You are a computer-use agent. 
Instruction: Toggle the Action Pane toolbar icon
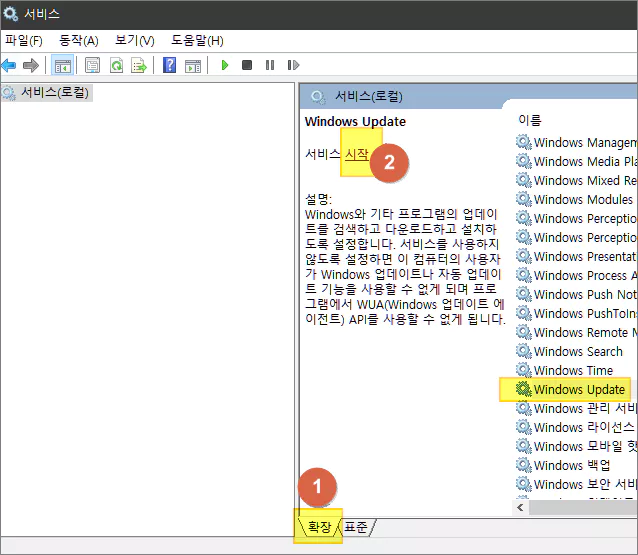pos(193,65)
